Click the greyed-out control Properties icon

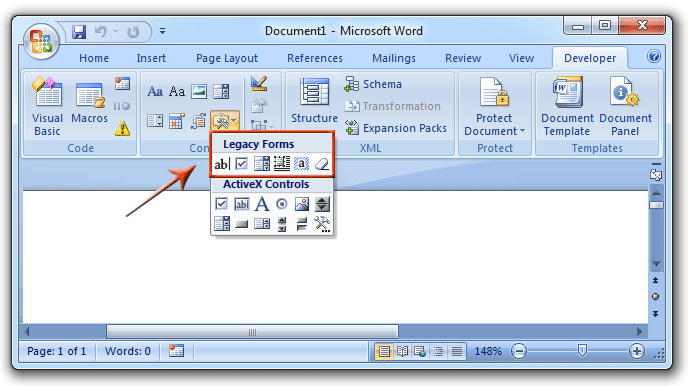259,106
